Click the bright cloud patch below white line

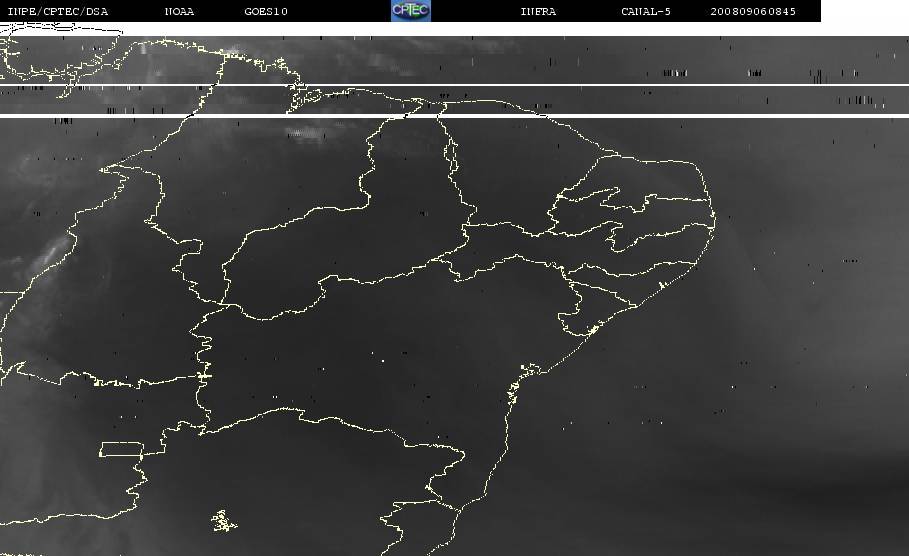click(x=308, y=131)
